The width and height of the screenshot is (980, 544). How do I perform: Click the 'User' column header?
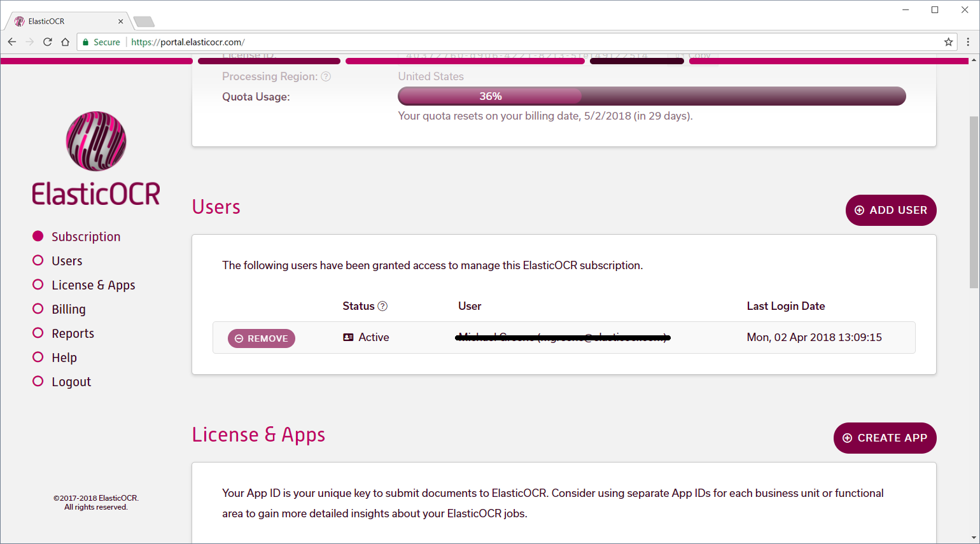pos(470,306)
